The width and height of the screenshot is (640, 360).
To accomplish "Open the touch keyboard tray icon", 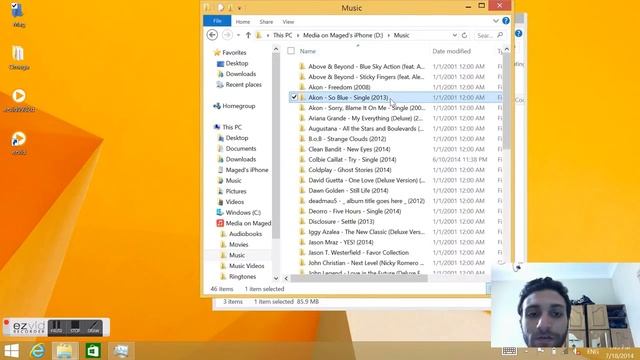I will (509, 351).
